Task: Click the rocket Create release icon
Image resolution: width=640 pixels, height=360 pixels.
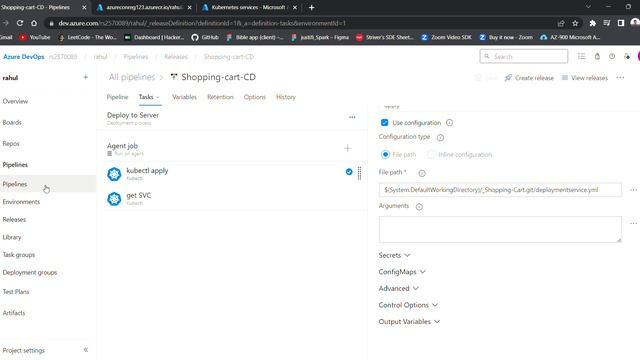Action: [x=508, y=78]
